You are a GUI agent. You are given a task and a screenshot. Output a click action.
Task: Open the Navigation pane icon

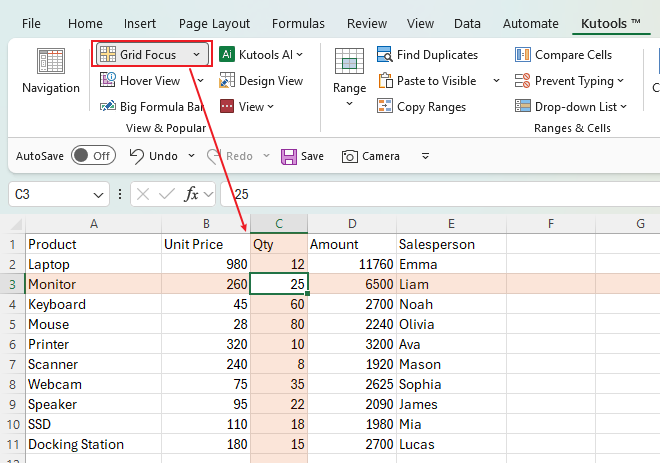tap(51, 61)
